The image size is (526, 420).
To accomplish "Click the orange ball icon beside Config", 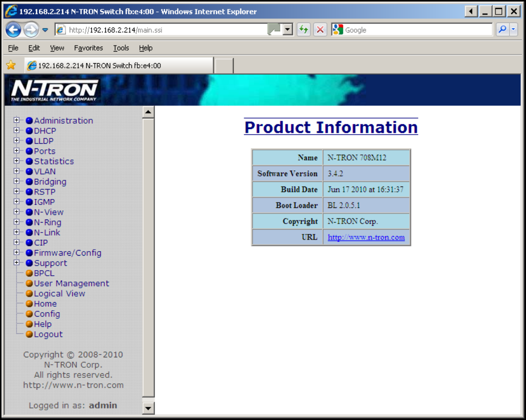I will 29,314.
